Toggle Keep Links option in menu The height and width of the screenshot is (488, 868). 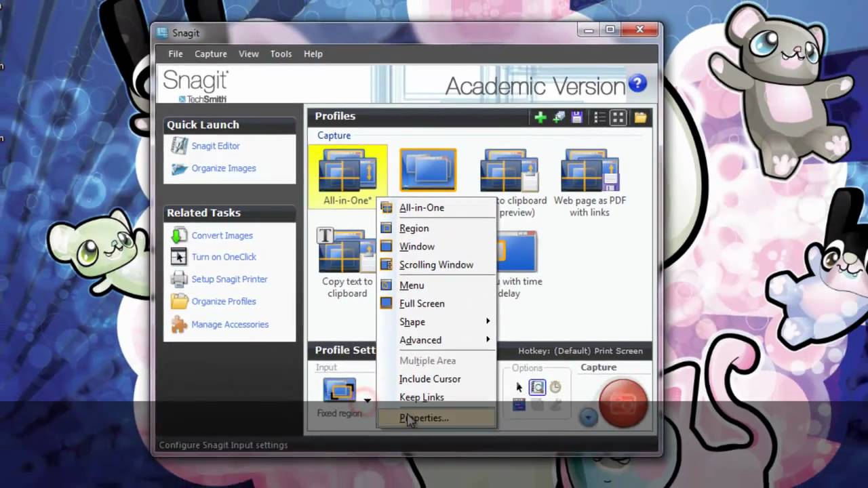(x=437, y=397)
